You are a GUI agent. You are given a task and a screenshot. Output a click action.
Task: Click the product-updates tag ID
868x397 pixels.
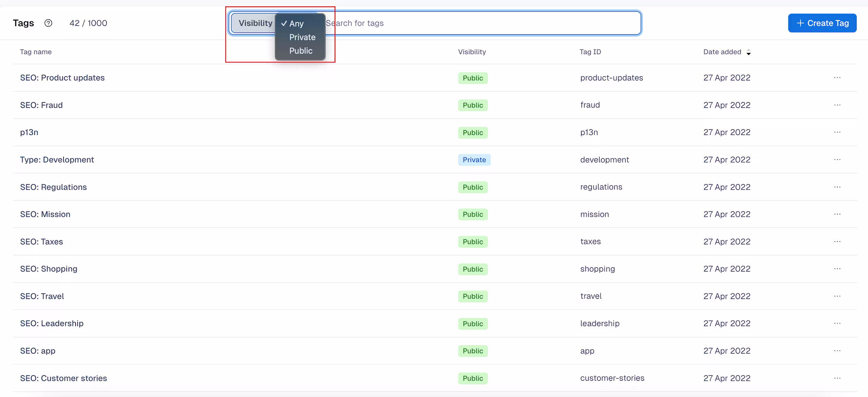click(x=611, y=78)
